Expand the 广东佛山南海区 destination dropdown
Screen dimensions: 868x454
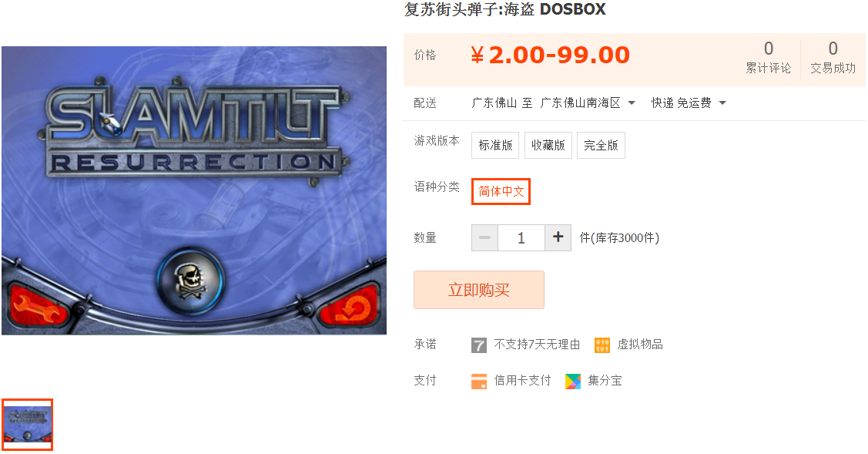[588, 103]
